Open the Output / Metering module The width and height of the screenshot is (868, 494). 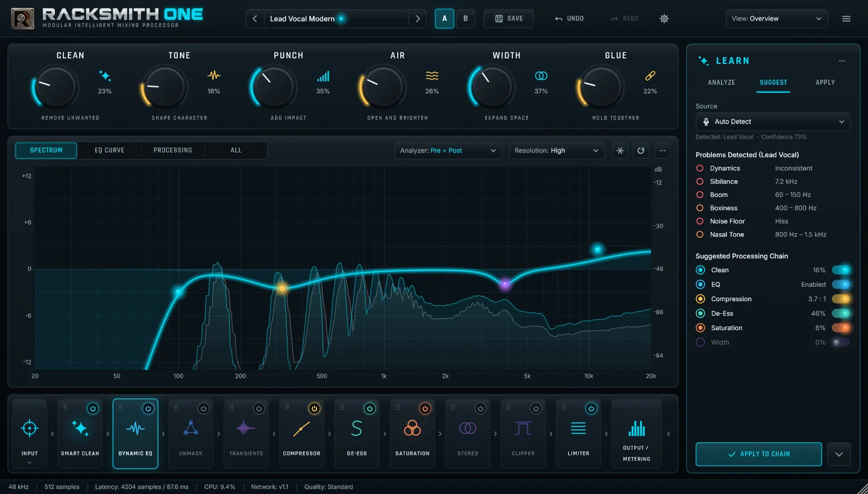click(x=637, y=434)
